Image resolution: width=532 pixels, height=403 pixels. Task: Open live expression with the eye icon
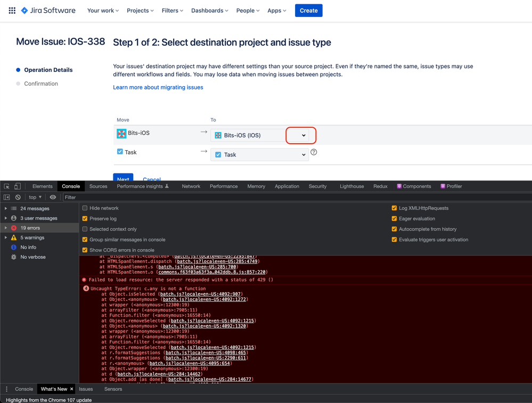53,197
